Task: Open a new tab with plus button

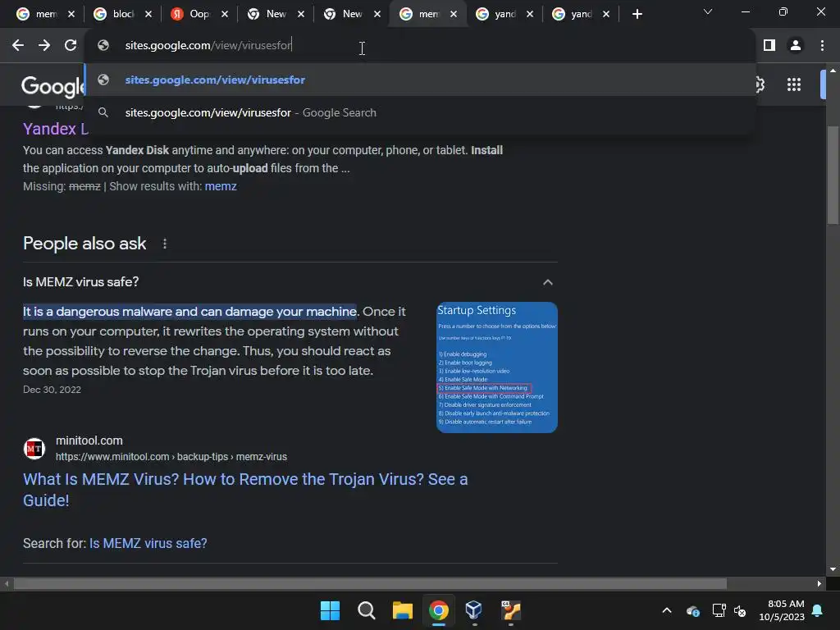Action: [x=637, y=15]
